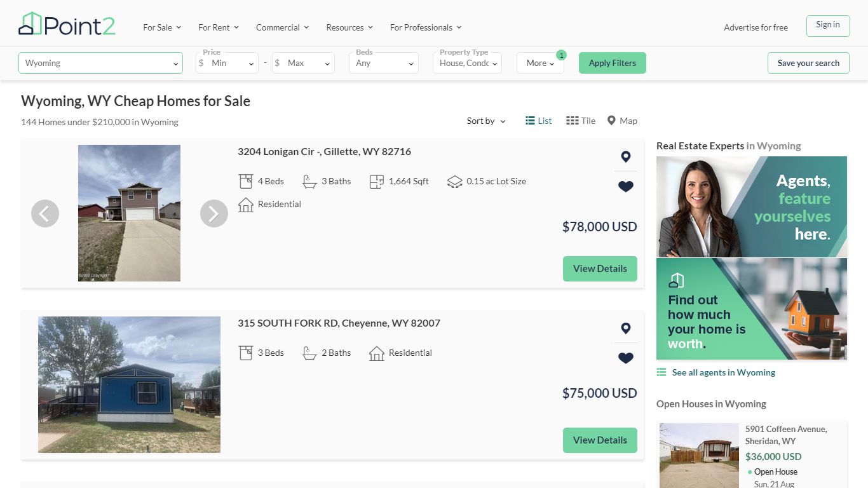Click the Agents feature yourselves here banner
Image resolution: width=868 pixels, height=488 pixels.
tap(752, 207)
